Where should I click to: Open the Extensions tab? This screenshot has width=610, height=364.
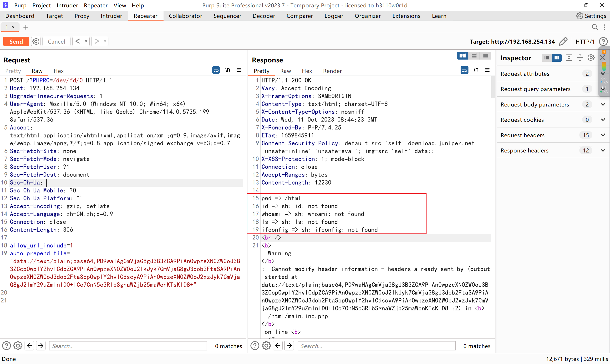(x=406, y=16)
